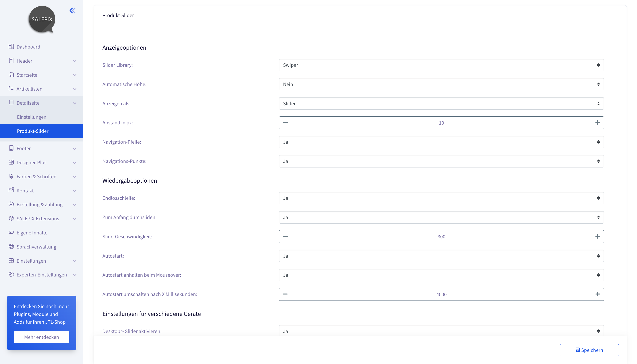Click the Mehr entdecken button
Viewport: 637px width, 364px height.
(x=41, y=337)
